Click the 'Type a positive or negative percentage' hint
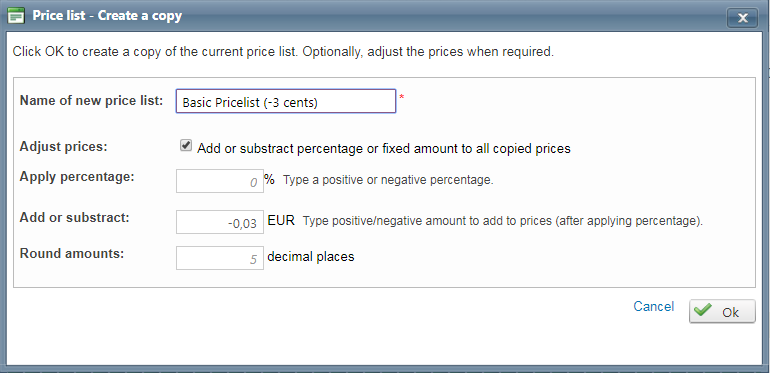 [388, 180]
